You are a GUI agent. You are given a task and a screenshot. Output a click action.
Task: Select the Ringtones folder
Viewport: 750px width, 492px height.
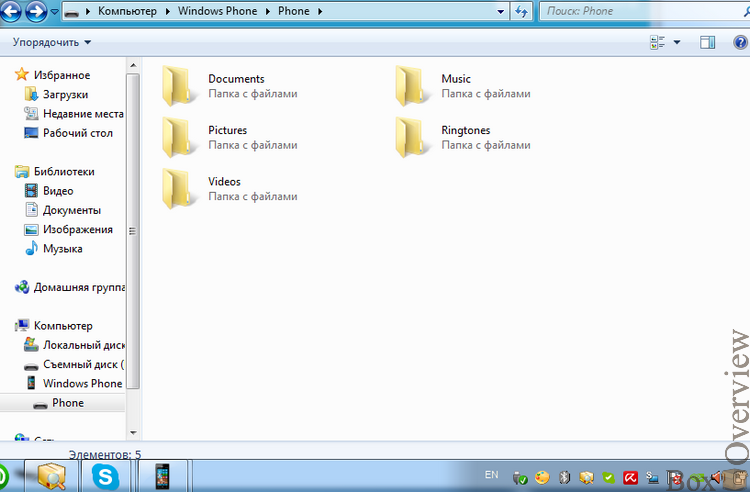coord(463,137)
